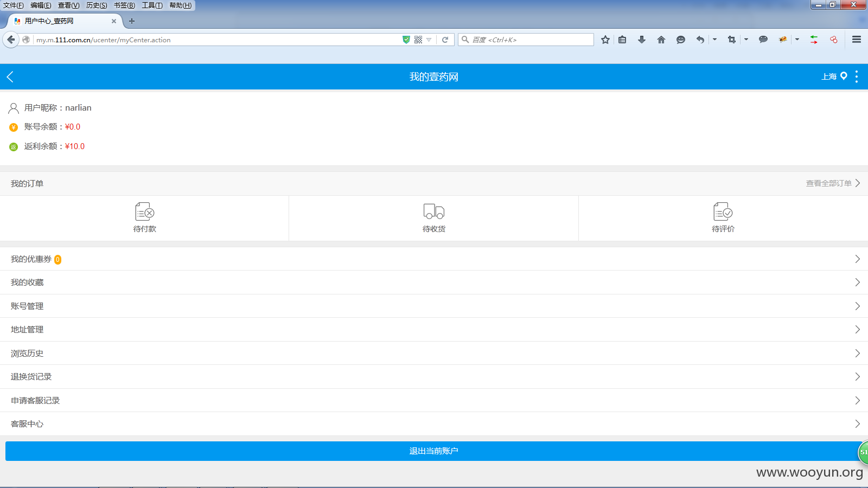Open the browser hamburger menu
The height and width of the screenshot is (488, 868).
click(857, 40)
